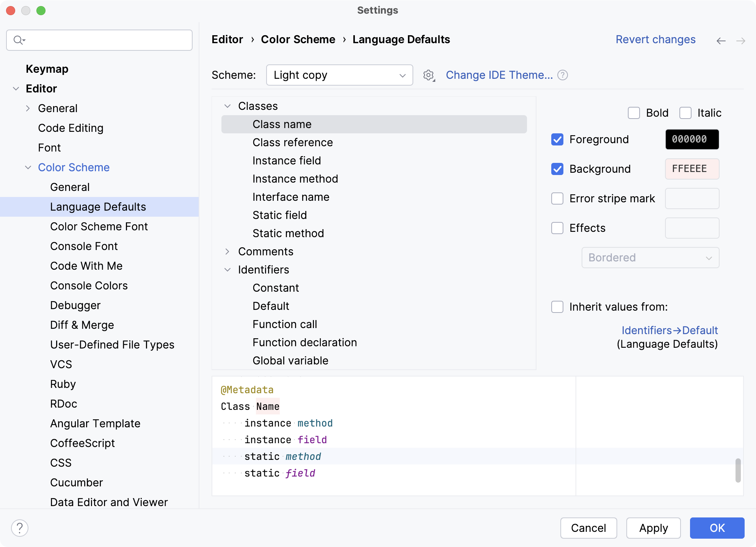
Task: Expand the Comments section
Action: (228, 252)
